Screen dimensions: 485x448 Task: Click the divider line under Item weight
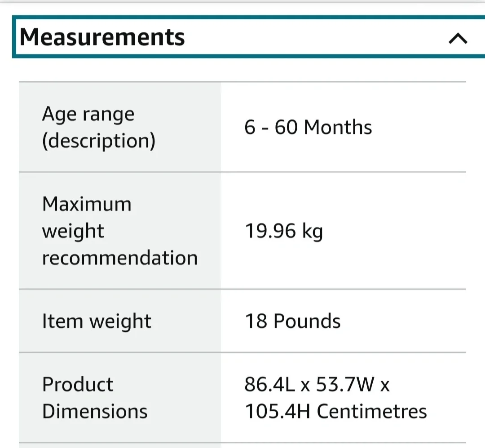(x=242, y=352)
